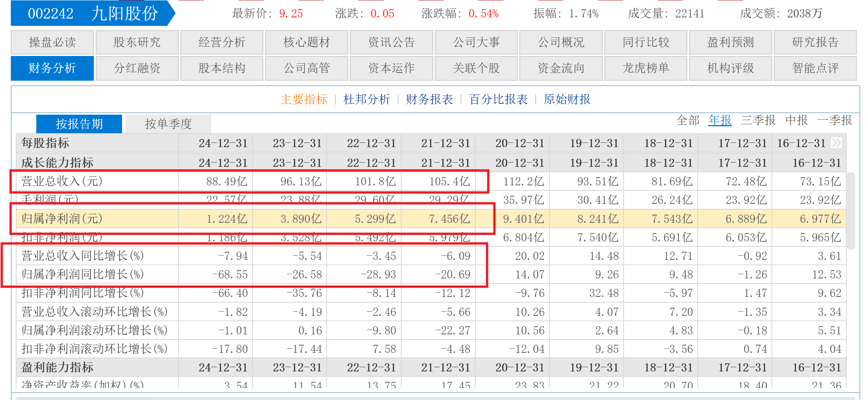Viewport: 868px width, 400px height.
Task: Select the 归属净利润(元) row label
Action: pos(62,219)
